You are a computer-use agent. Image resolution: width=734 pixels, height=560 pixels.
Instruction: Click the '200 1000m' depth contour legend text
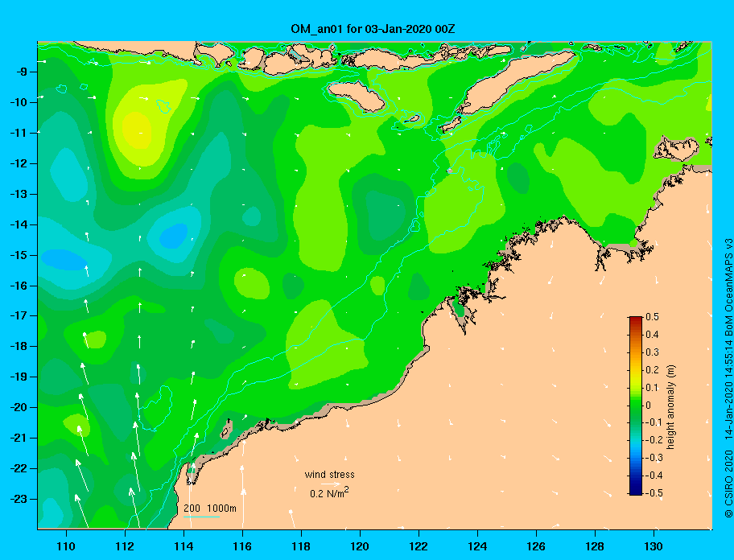210,509
